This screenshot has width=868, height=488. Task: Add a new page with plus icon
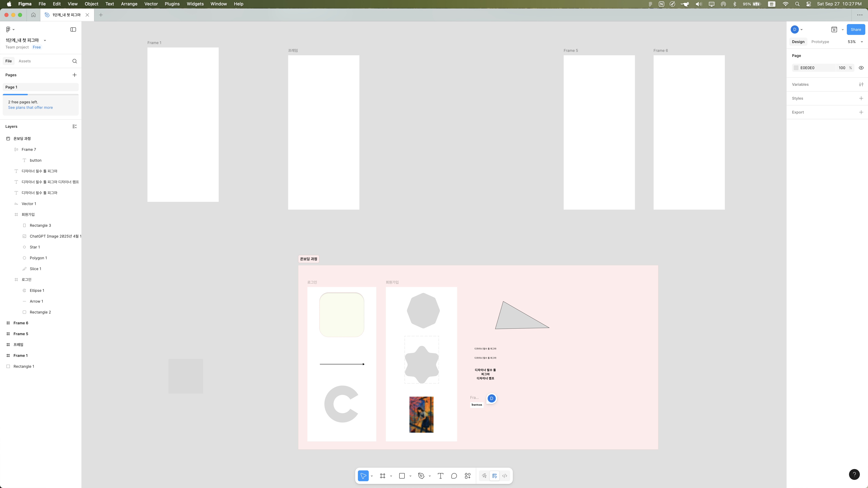74,75
